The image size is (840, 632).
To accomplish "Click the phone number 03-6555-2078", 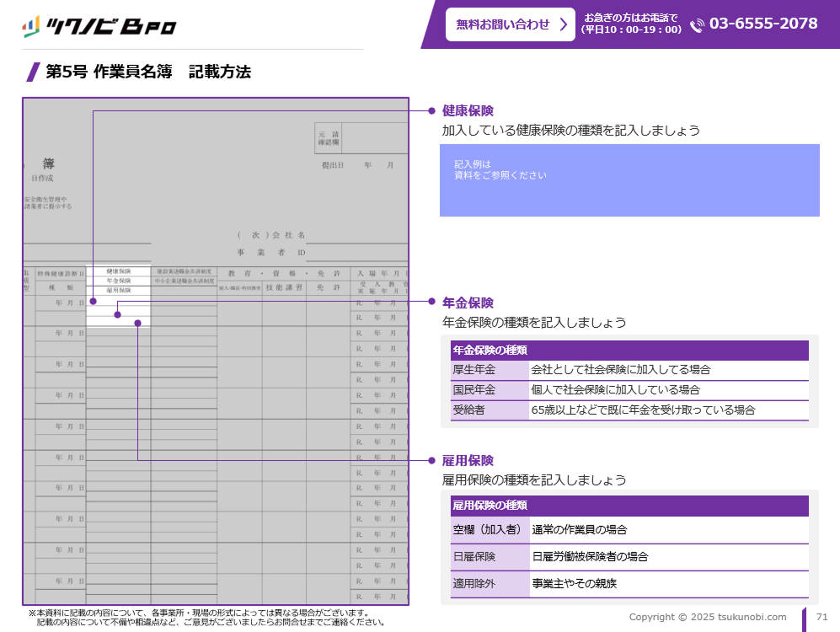I will [x=763, y=24].
